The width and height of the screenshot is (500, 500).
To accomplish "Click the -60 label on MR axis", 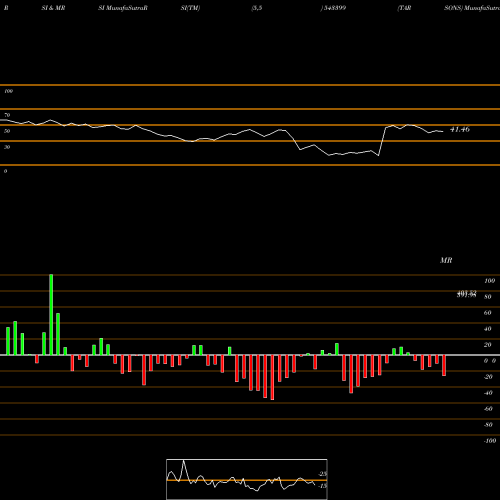I will pos(488,409).
